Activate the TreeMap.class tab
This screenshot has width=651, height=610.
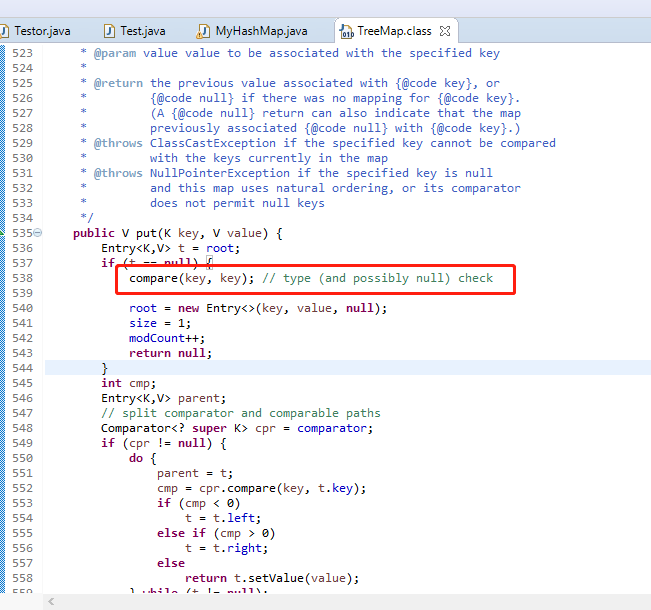[x=394, y=31]
